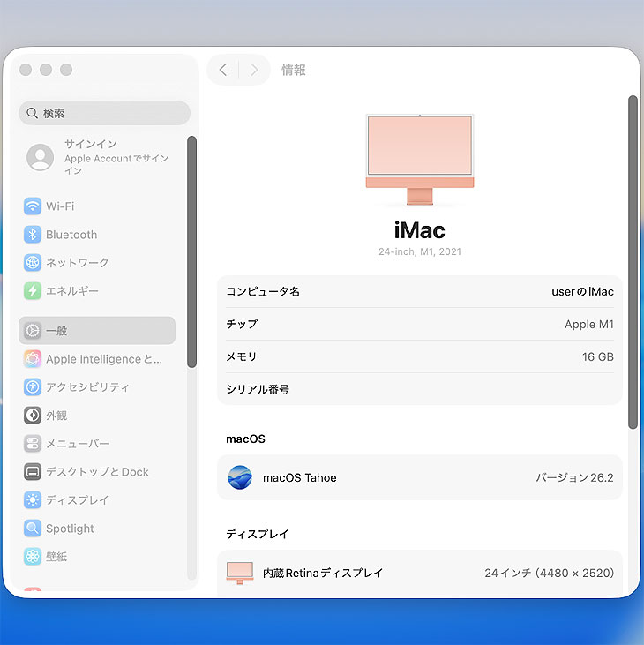Select the 外観 appearance icon
The height and width of the screenshot is (645, 644).
tap(33, 416)
